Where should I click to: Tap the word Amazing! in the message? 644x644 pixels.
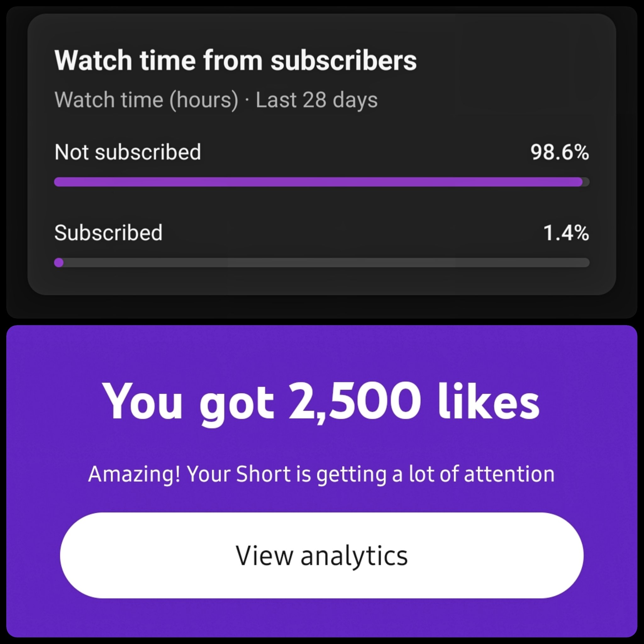click(x=134, y=474)
